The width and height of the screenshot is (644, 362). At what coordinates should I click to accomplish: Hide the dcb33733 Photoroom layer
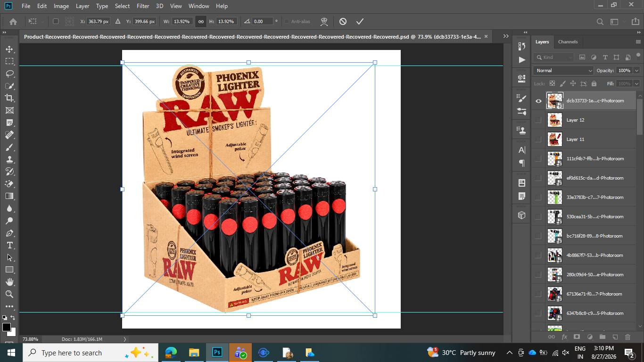click(538, 100)
